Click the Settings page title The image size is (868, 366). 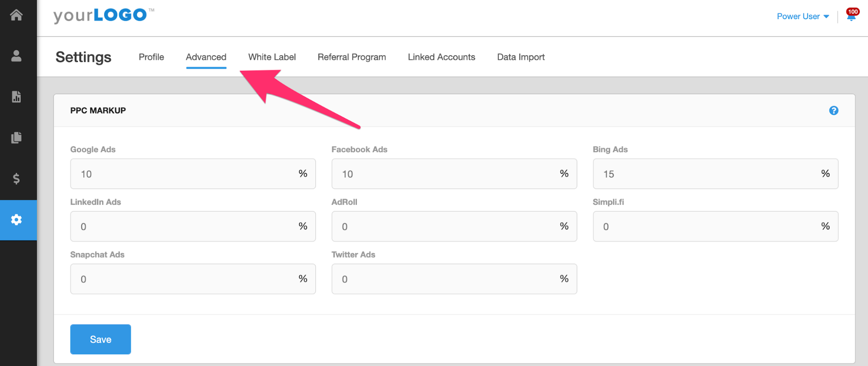pyautogui.click(x=83, y=57)
